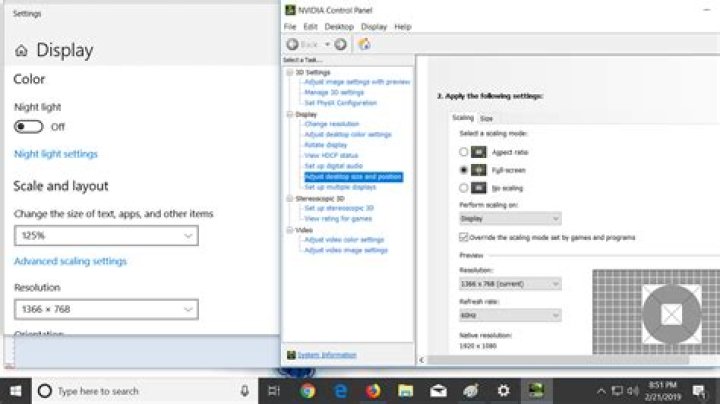Image resolution: width=720 pixels, height=404 pixels.
Task: Open Set PhysX Configuration
Action: click(341, 103)
